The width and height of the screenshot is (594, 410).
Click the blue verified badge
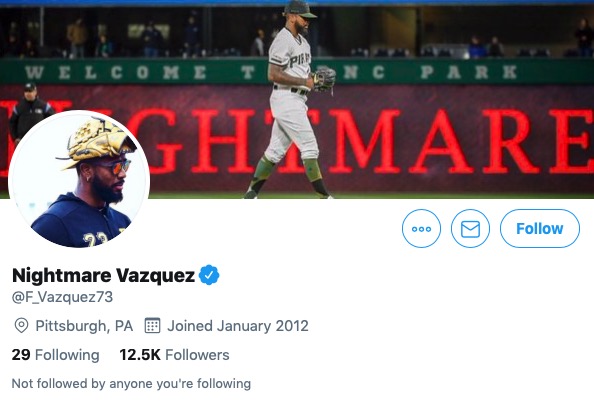coord(209,275)
